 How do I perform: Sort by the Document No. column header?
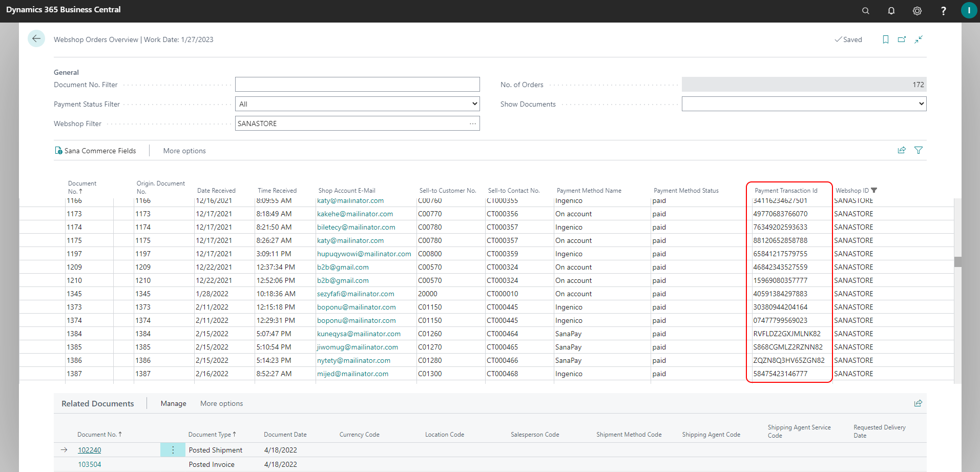coord(82,187)
